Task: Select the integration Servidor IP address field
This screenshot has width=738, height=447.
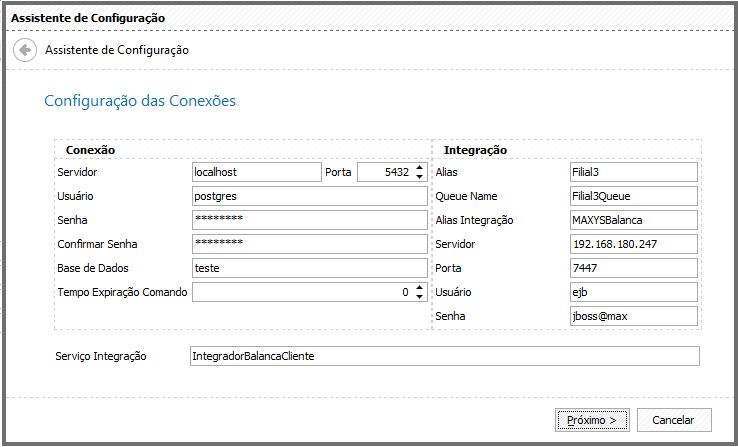Action: [634, 244]
